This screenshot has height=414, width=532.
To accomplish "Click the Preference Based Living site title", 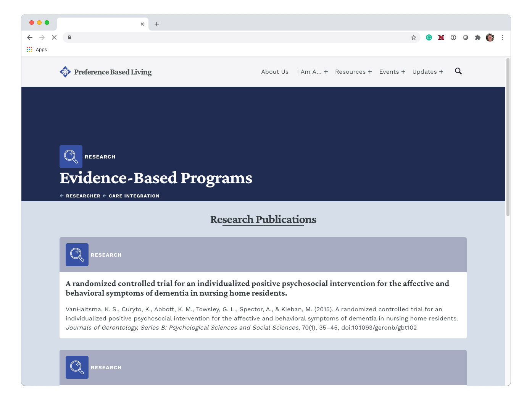I will (113, 72).
